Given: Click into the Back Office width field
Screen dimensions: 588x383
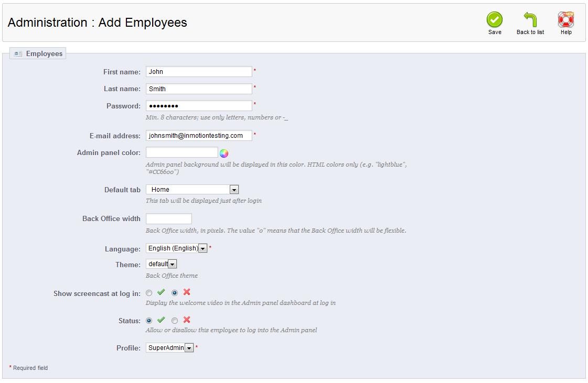Looking at the screenshot, I should click(169, 218).
